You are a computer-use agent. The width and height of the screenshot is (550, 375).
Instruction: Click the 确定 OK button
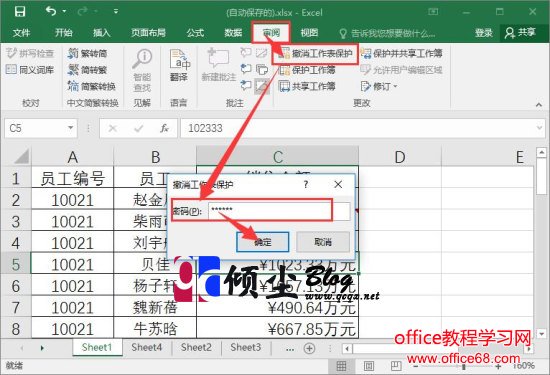click(x=263, y=242)
